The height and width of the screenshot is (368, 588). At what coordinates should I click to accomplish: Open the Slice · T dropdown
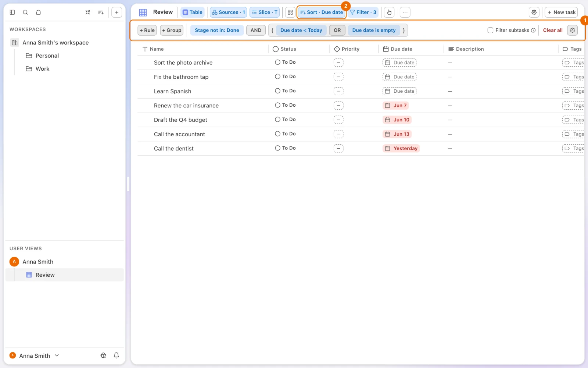tap(265, 12)
